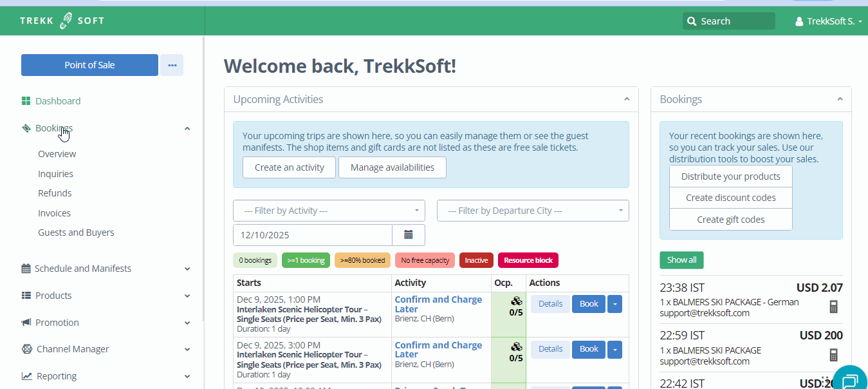Click the search magnifier icon
Screen dimensions: 868x389
tap(692, 21)
